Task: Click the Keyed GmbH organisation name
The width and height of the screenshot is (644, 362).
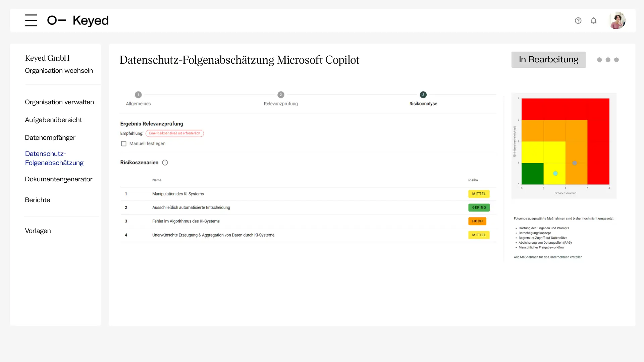Action: pyautogui.click(x=47, y=58)
